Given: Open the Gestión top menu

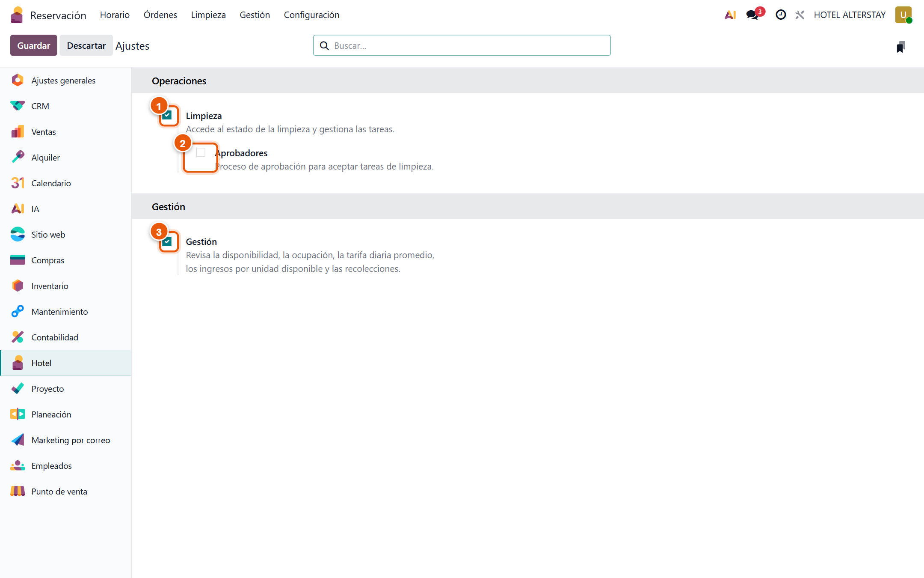Looking at the screenshot, I should point(255,15).
